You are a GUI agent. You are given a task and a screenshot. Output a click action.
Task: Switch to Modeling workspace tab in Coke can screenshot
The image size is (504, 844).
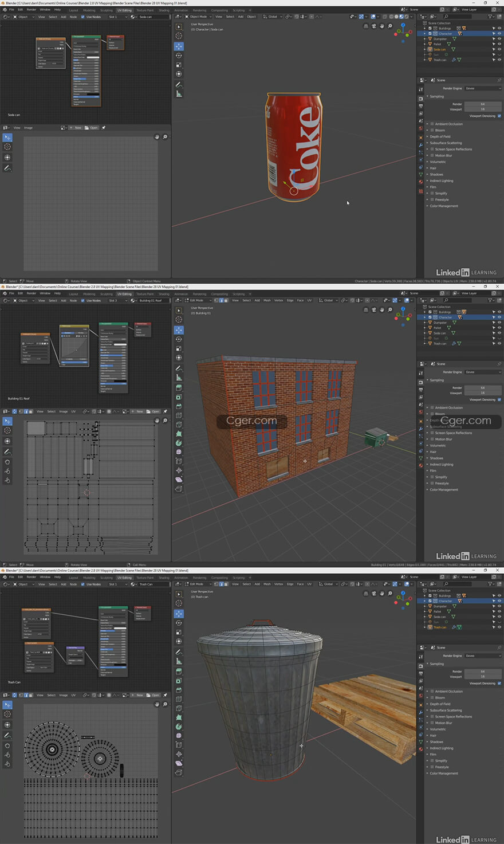coord(89,10)
